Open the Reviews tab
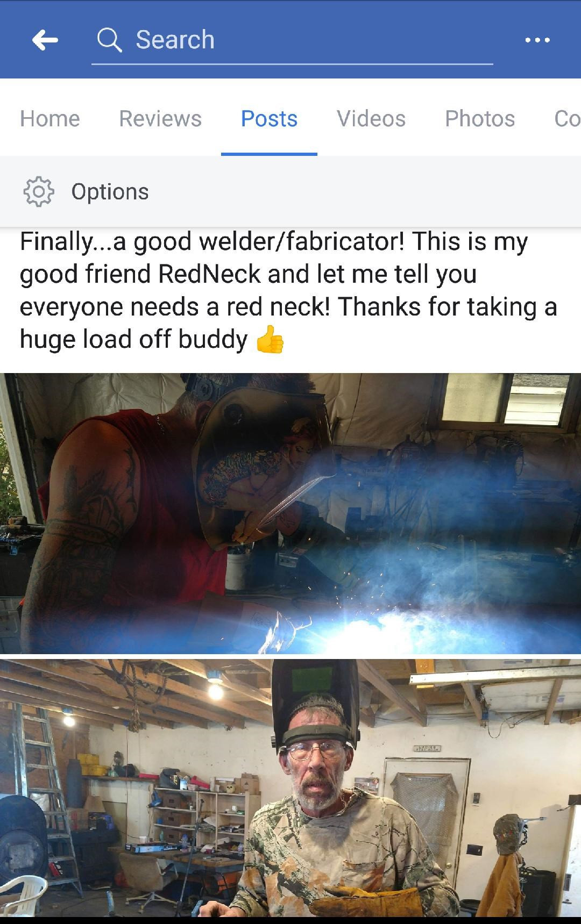Screen dimensions: 581x924 click(x=160, y=118)
